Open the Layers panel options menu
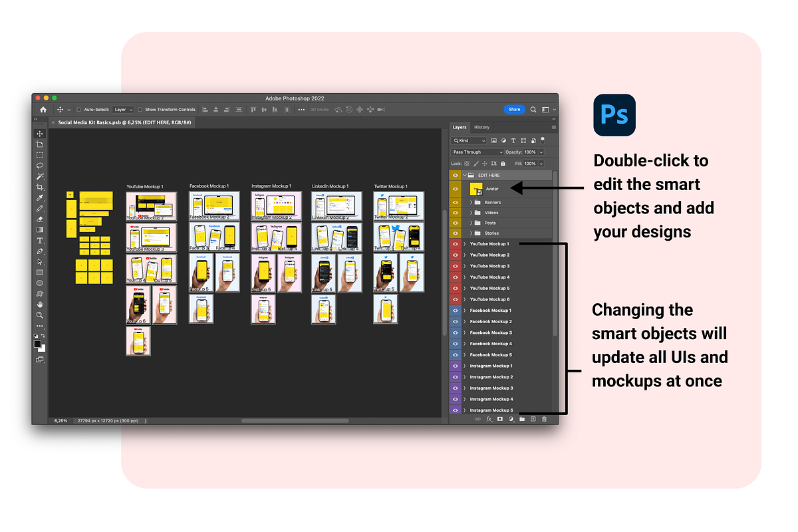Screen dimensions: 798x532 [553, 127]
